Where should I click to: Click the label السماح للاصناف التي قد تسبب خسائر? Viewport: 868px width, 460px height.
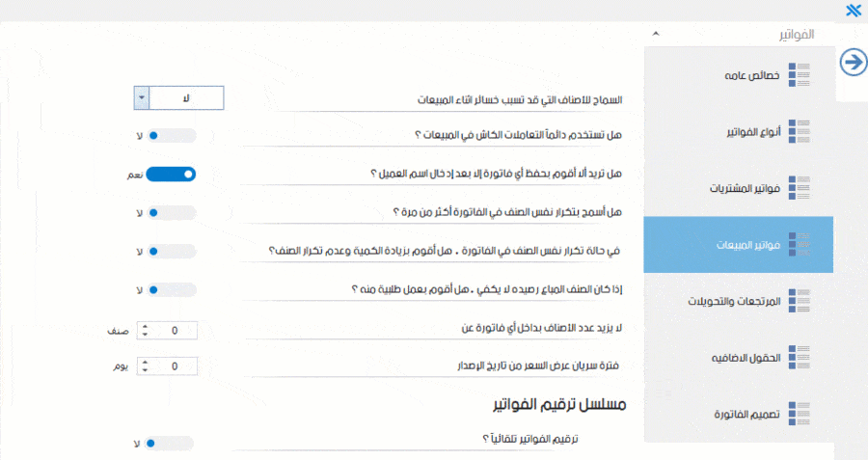(x=520, y=100)
